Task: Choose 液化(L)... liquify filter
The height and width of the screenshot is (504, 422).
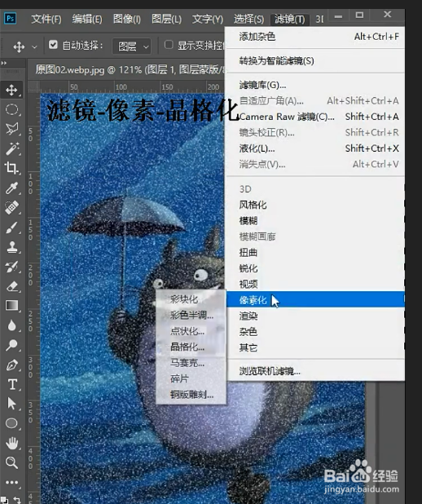Action: (x=315, y=148)
